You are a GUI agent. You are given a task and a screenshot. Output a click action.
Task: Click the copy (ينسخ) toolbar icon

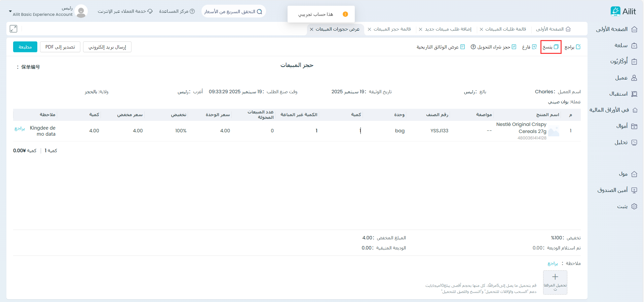(x=556, y=47)
